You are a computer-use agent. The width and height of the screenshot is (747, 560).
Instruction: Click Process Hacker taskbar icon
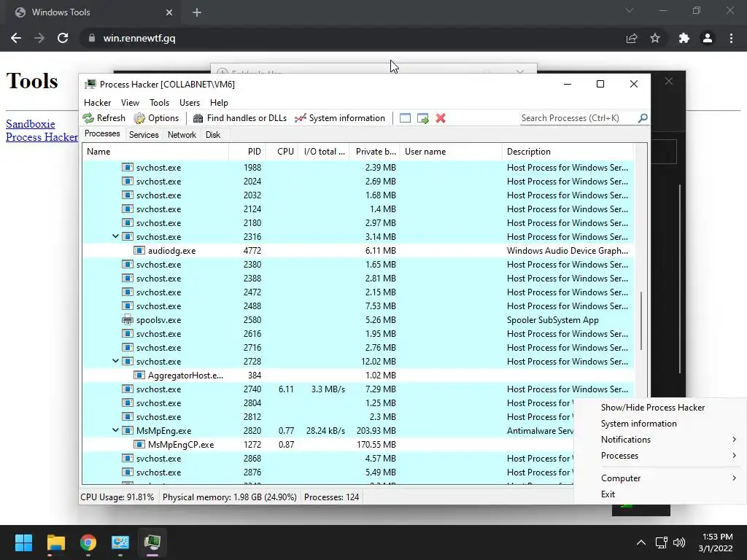[x=152, y=542]
